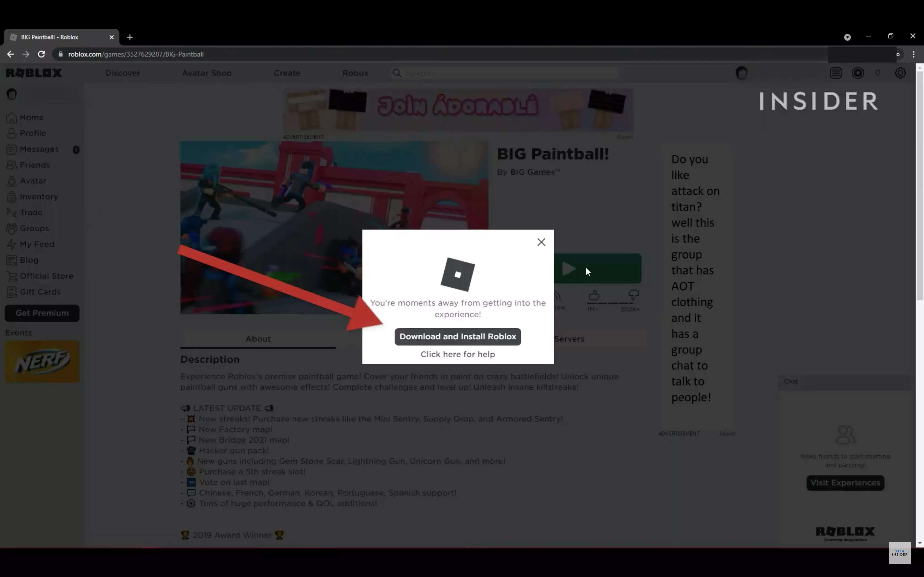Open the Create navigation menu item
Screen dimensions: 924x577
(x=287, y=73)
